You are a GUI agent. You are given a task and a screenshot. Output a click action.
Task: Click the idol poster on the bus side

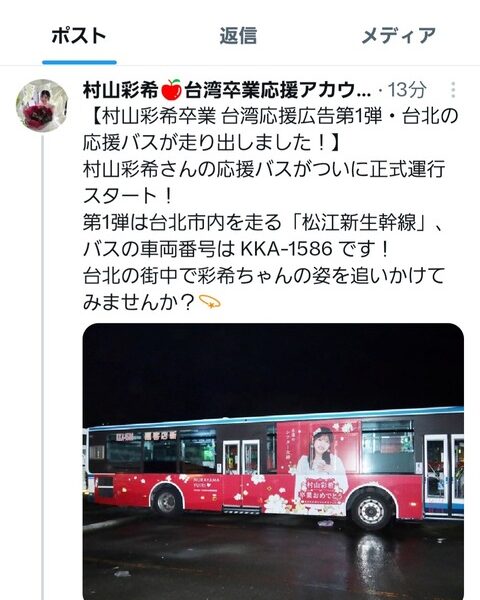pos(319,465)
